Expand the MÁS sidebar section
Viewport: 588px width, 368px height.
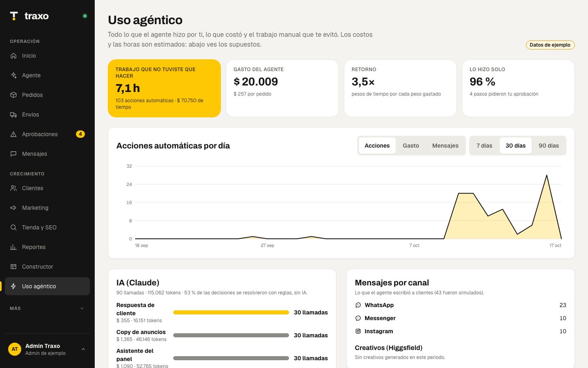click(47, 308)
